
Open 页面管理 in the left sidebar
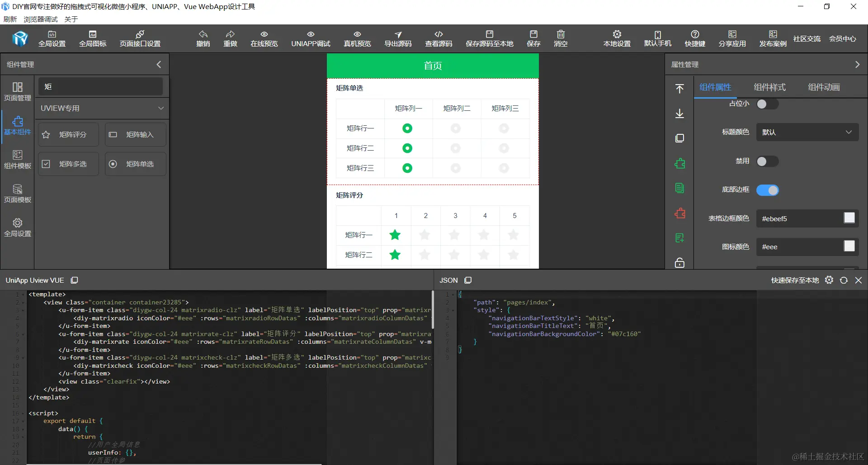pos(18,91)
